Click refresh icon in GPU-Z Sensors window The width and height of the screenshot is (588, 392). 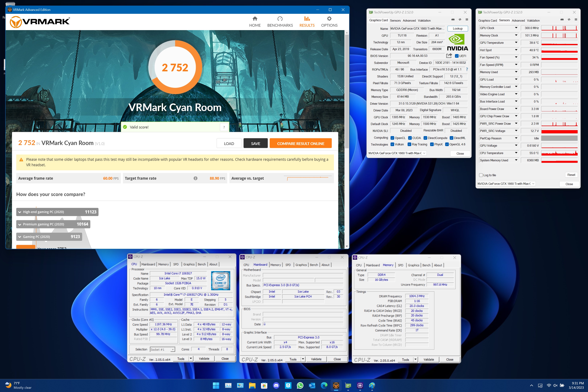coord(569,19)
